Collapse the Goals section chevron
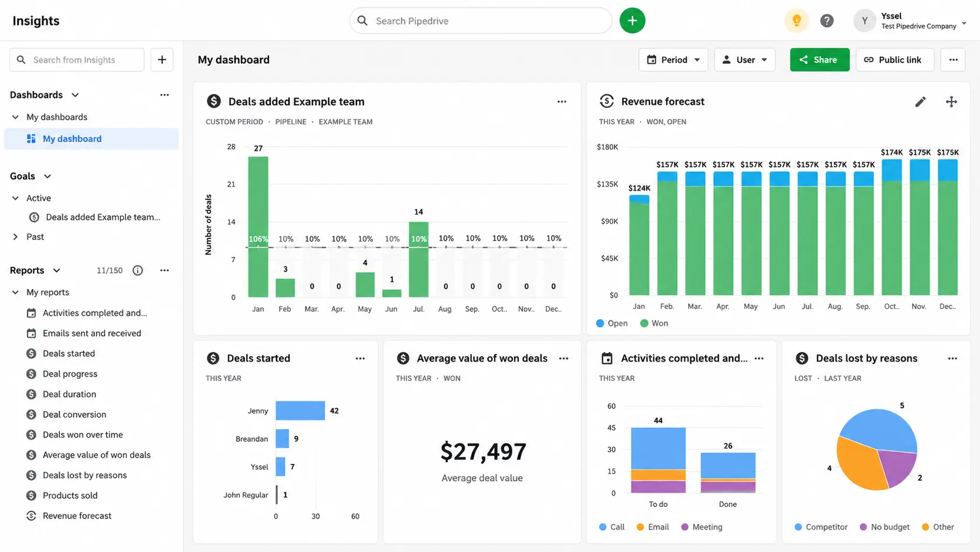The height and width of the screenshot is (552, 980). (x=47, y=177)
